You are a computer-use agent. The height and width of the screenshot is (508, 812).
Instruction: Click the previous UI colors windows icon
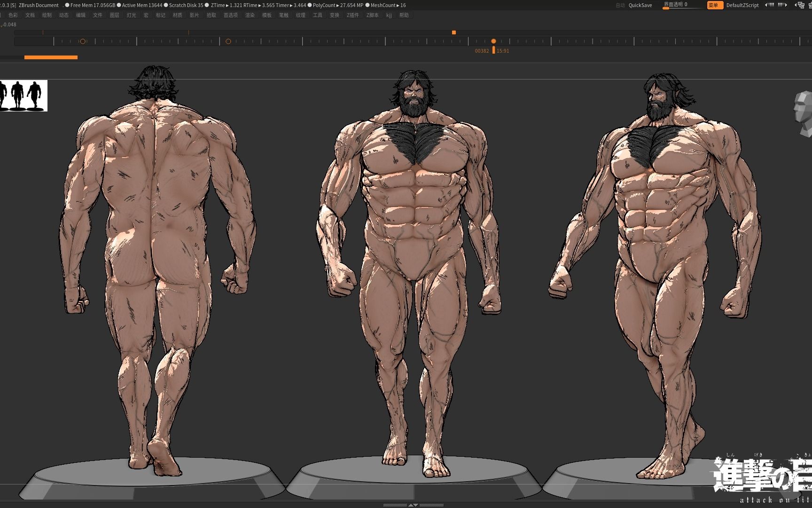pos(800,5)
